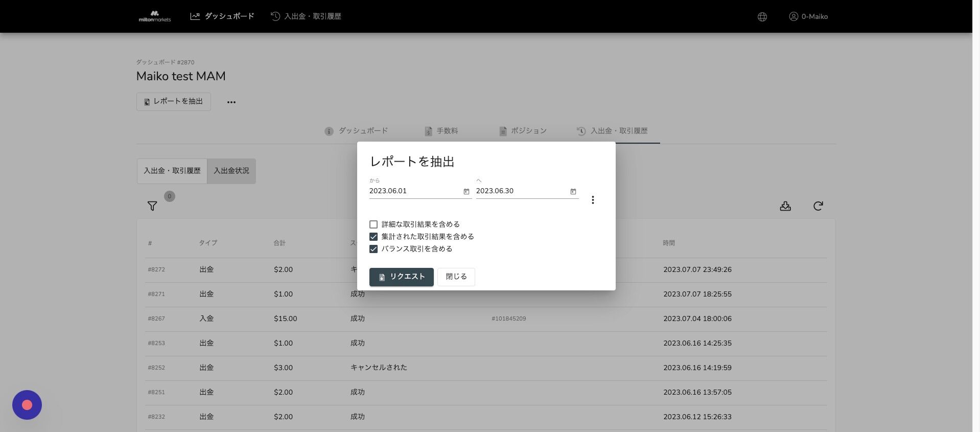
Task: Click キャンセルされた status in row #8252
Action: (x=379, y=368)
